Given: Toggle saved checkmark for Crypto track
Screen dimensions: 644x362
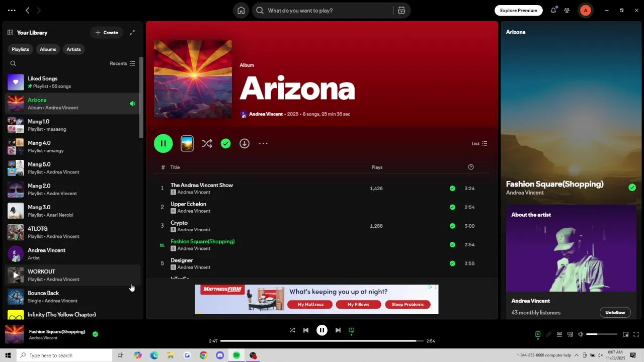Looking at the screenshot, I should click(452, 226).
